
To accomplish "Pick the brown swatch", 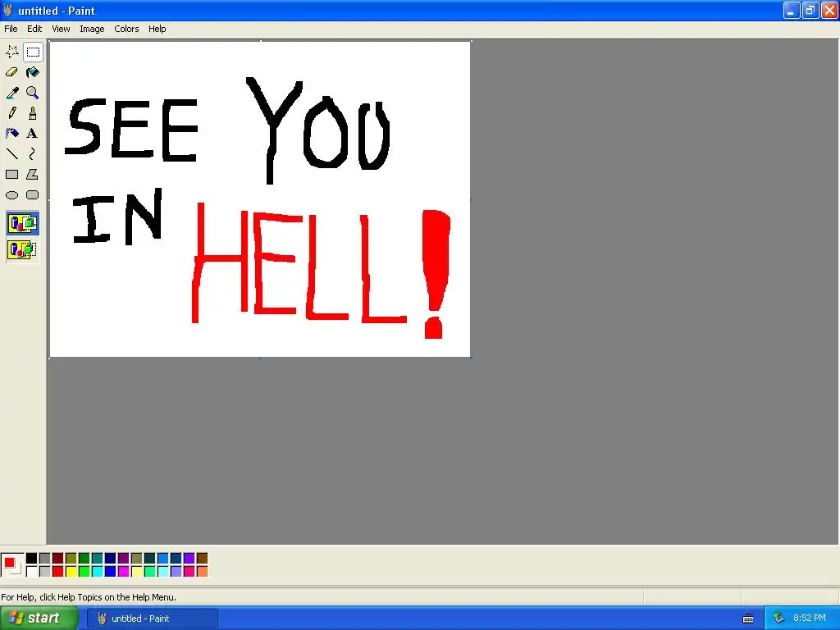I will point(202,559).
